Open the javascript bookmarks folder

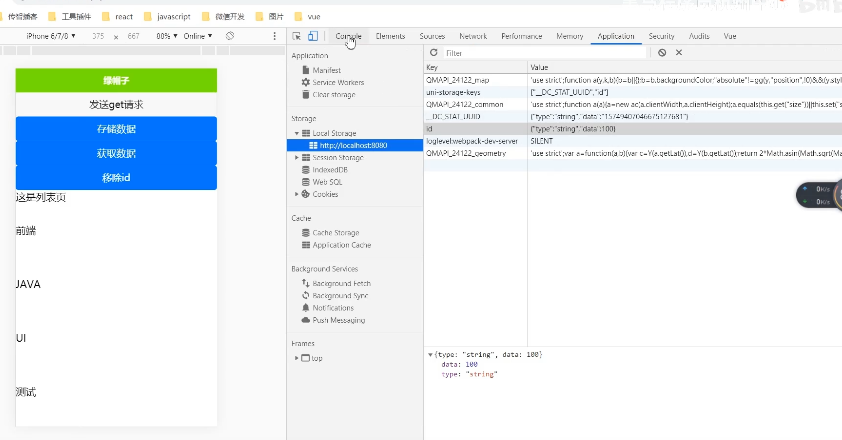[167, 17]
